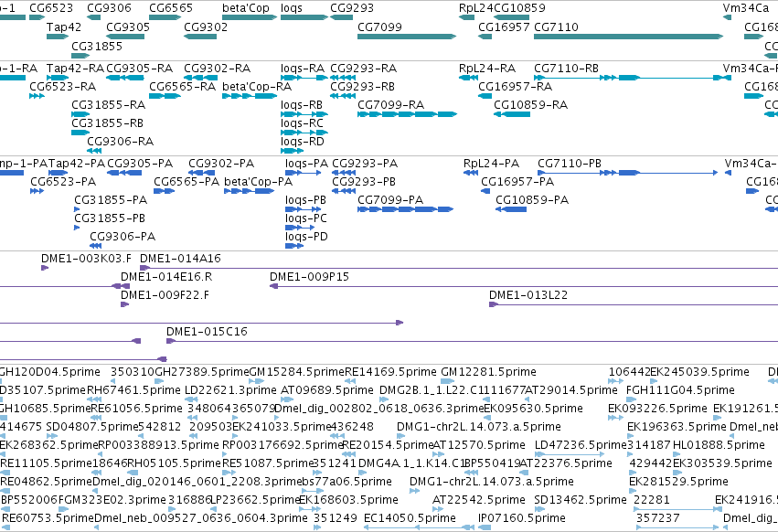
Task: Click the Vm34Ca gene label
Action: pos(746,8)
